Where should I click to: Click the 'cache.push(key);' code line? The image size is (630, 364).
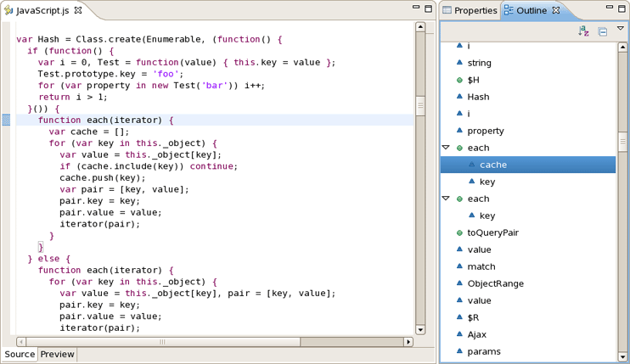click(103, 178)
